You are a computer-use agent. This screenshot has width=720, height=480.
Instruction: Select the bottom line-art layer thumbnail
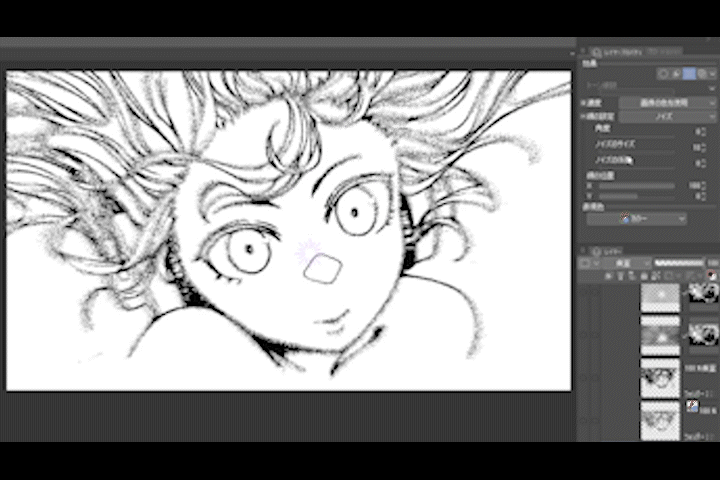(x=660, y=421)
